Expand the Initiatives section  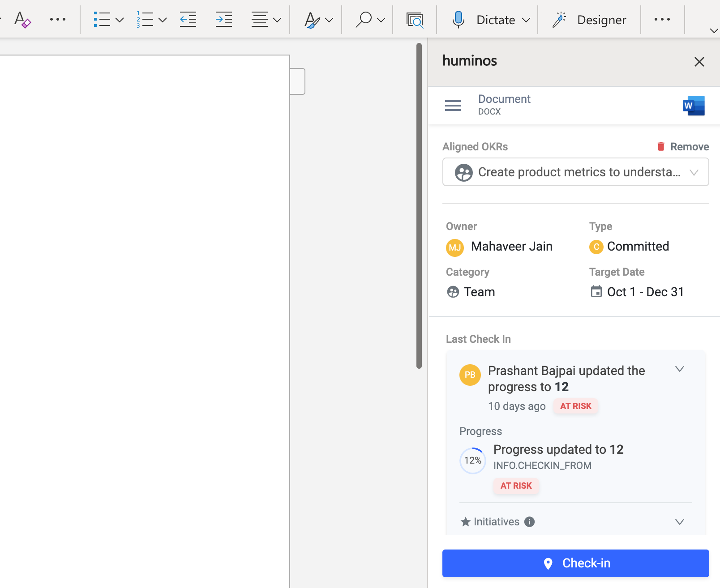coord(680,522)
